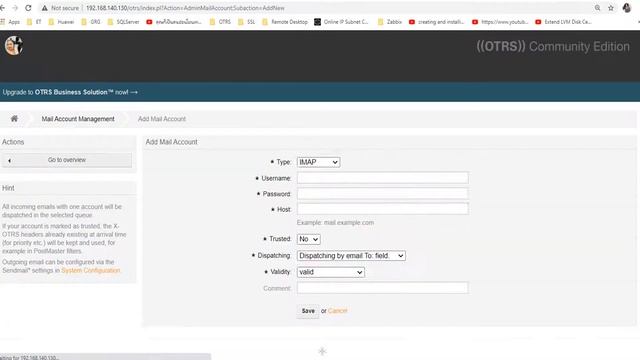Open the 'creating and install' YouTube bookmark
Screen dimensions: 640x360
coord(436,22)
